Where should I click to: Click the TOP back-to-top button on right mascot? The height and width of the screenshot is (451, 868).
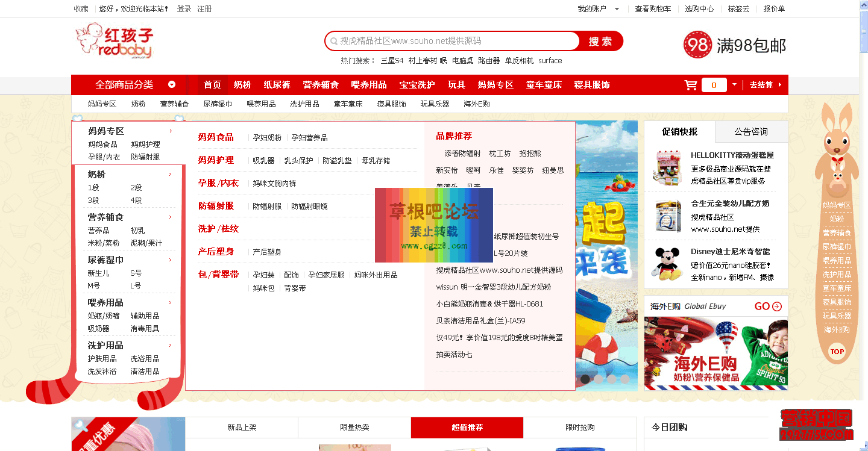(x=837, y=352)
